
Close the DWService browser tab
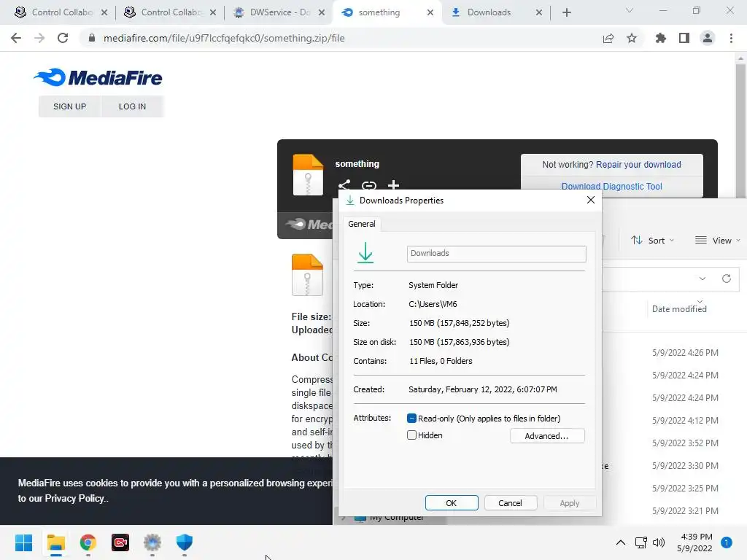(322, 12)
